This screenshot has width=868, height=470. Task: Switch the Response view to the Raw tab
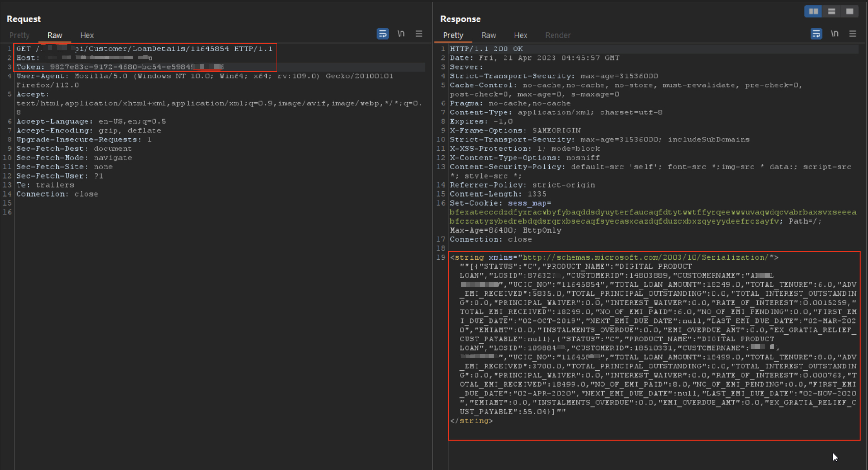[488, 35]
